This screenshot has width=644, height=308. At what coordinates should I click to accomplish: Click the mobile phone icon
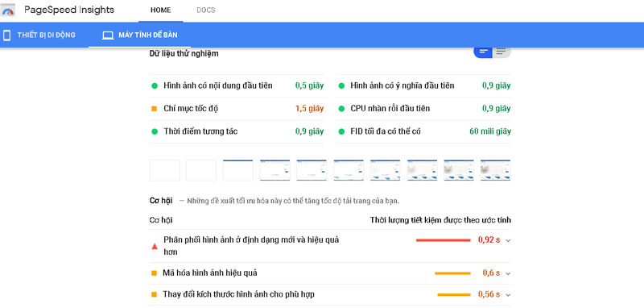6,35
